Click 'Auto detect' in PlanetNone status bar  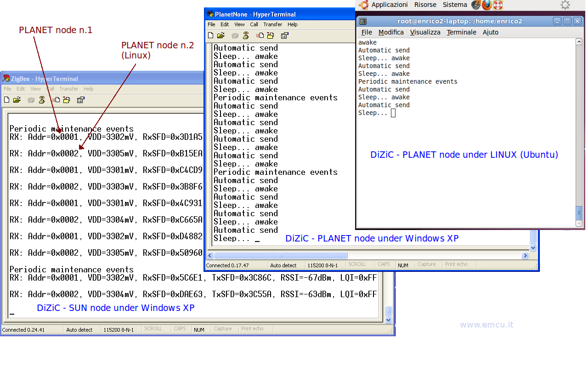point(283,265)
